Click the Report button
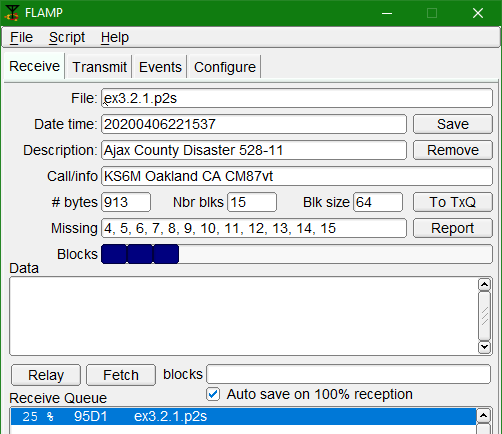Viewport: 502px width, 434px height. 453,228
